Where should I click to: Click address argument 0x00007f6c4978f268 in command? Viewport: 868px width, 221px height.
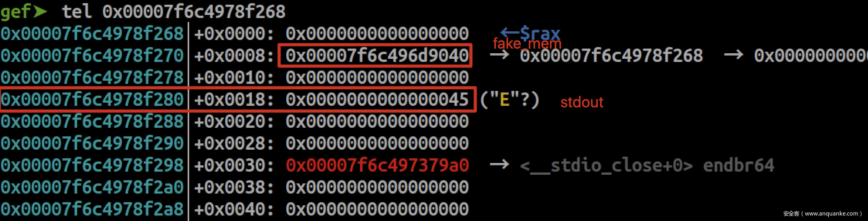click(194, 11)
